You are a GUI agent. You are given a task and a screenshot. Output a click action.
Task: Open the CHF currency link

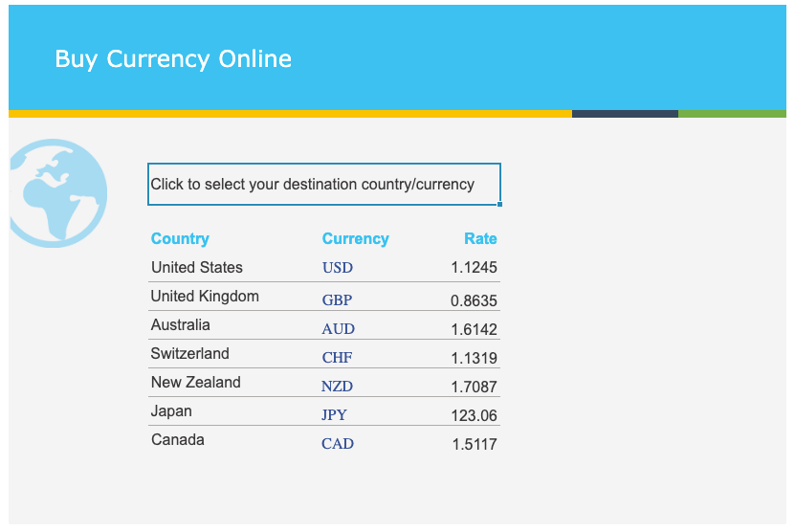point(337,358)
